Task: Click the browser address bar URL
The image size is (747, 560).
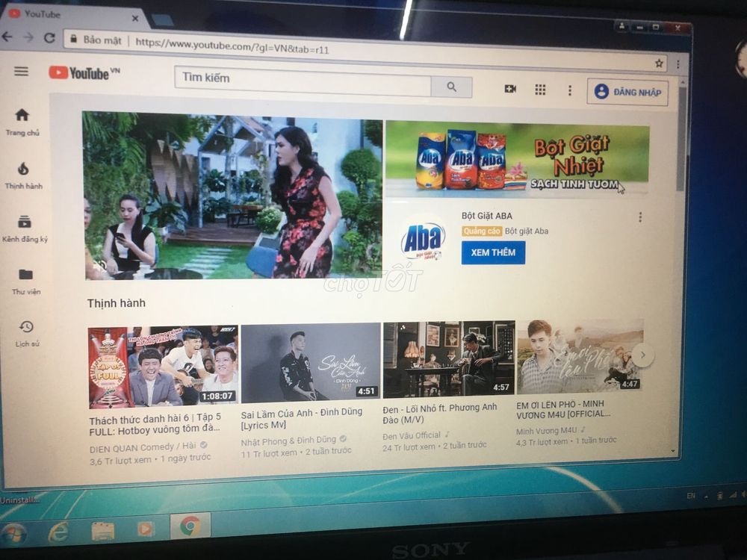Action: coord(232,46)
